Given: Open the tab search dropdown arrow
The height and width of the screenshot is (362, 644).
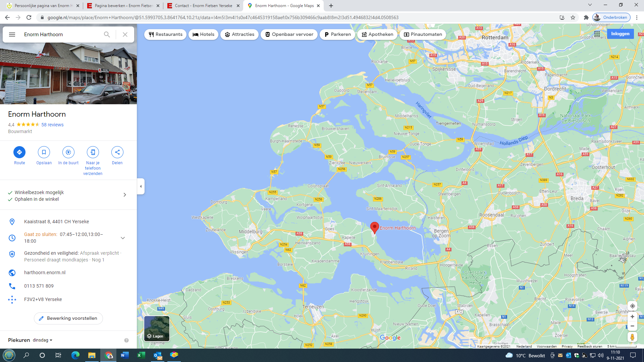Looking at the screenshot, I should click(x=590, y=5).
